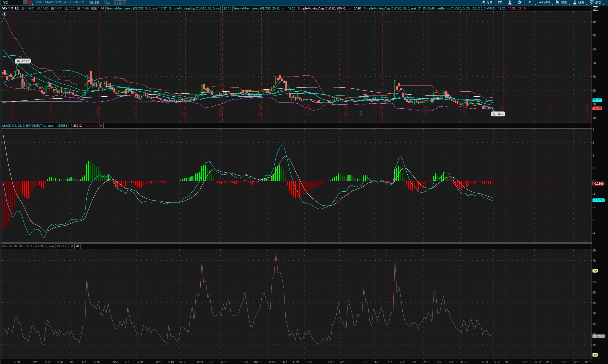608x364 pixels.
Task: Select SimpleMovingAvg (CLOSE, 30, 0, no) label
Action: click(x=390, y=8)
